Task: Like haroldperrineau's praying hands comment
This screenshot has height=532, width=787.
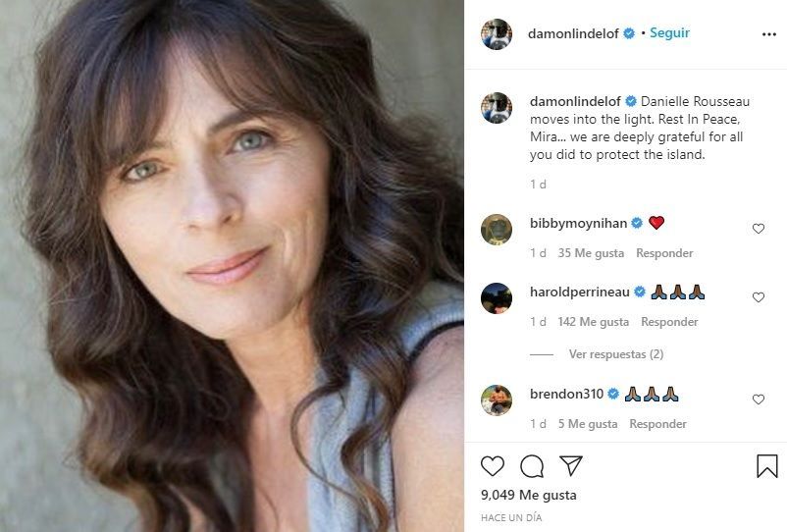Action: tap(758, 297)
